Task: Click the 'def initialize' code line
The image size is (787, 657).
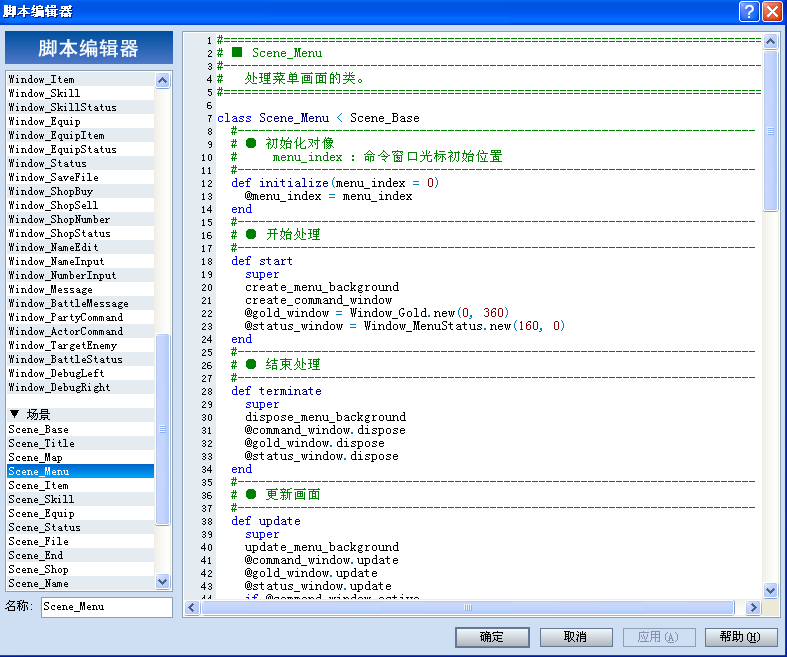Action: tap(335, 183)
